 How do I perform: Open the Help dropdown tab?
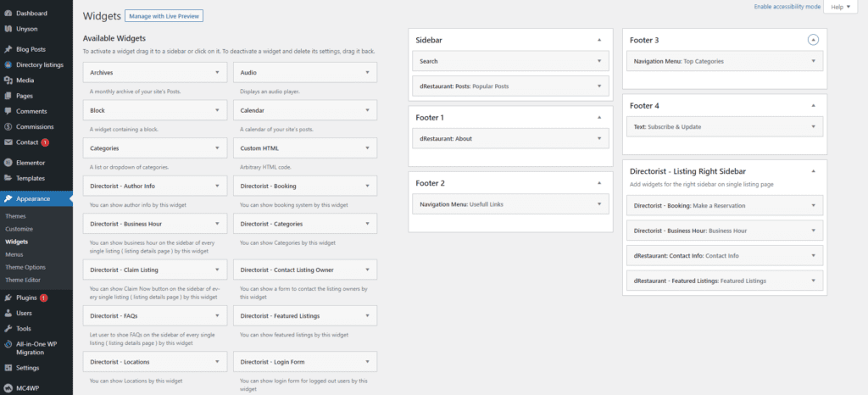point(842,7)
